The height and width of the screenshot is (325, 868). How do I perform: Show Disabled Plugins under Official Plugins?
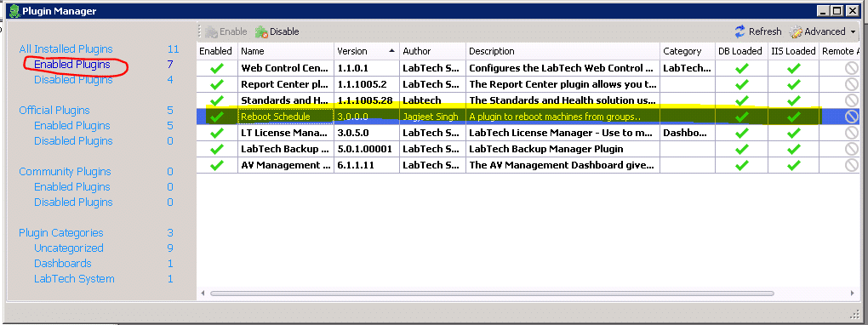coord(73,141)
